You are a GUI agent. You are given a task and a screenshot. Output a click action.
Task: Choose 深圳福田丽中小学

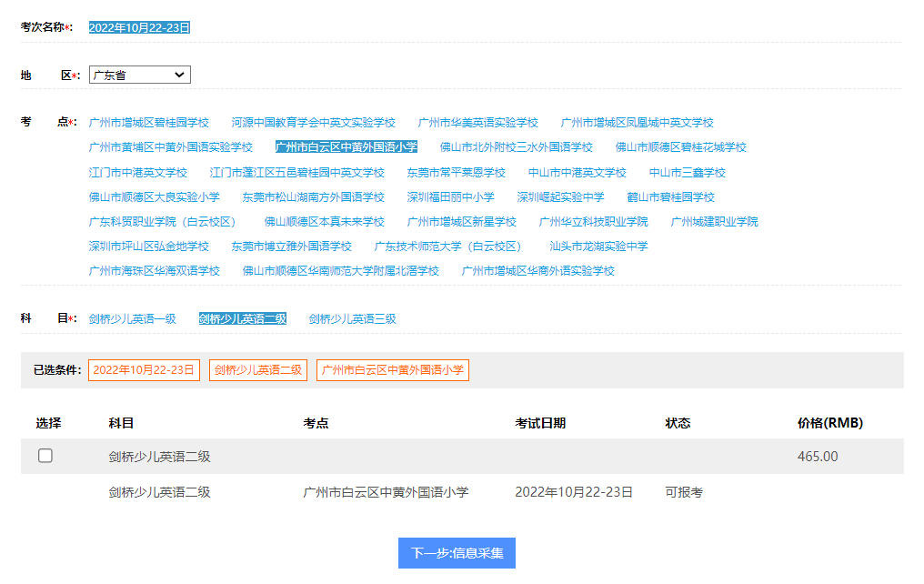[x=451, y=197]
